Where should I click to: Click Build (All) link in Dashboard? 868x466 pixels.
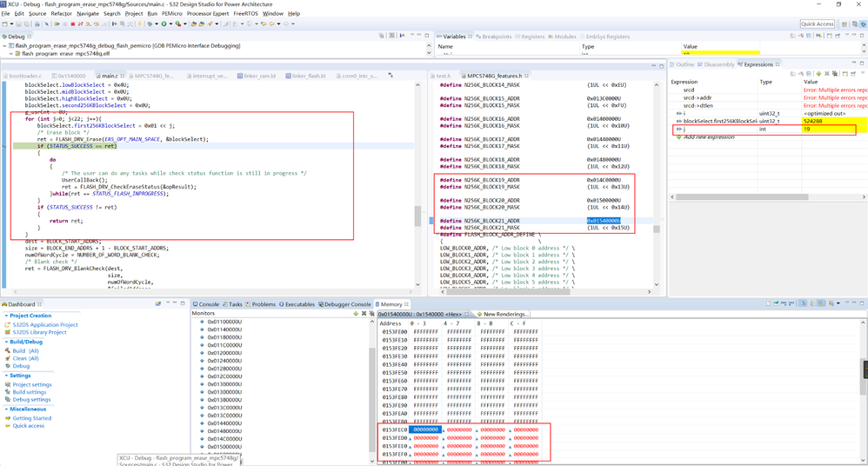tap(25, 351)
